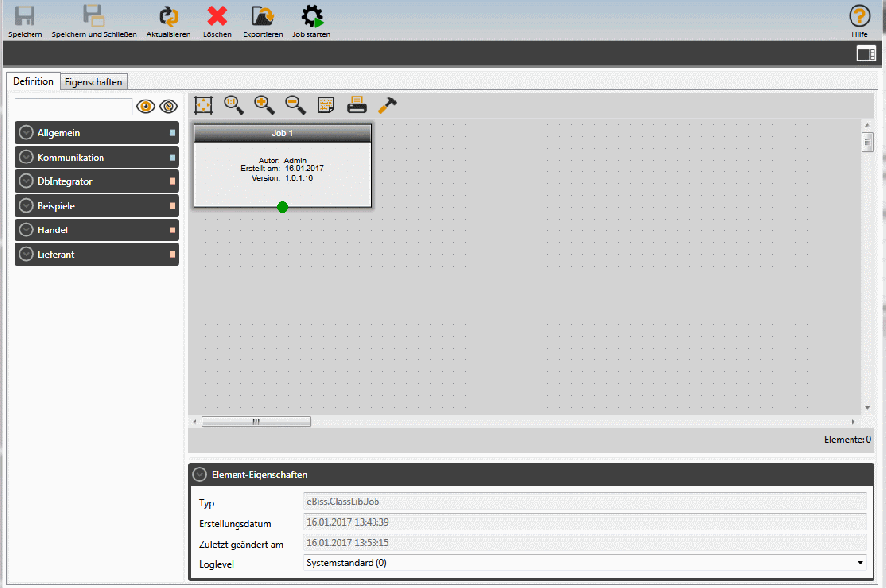Hide elements with the crossed-out eye icon
Image resolution: width=886 pixels, height=588 pixels.
(168, 106)
